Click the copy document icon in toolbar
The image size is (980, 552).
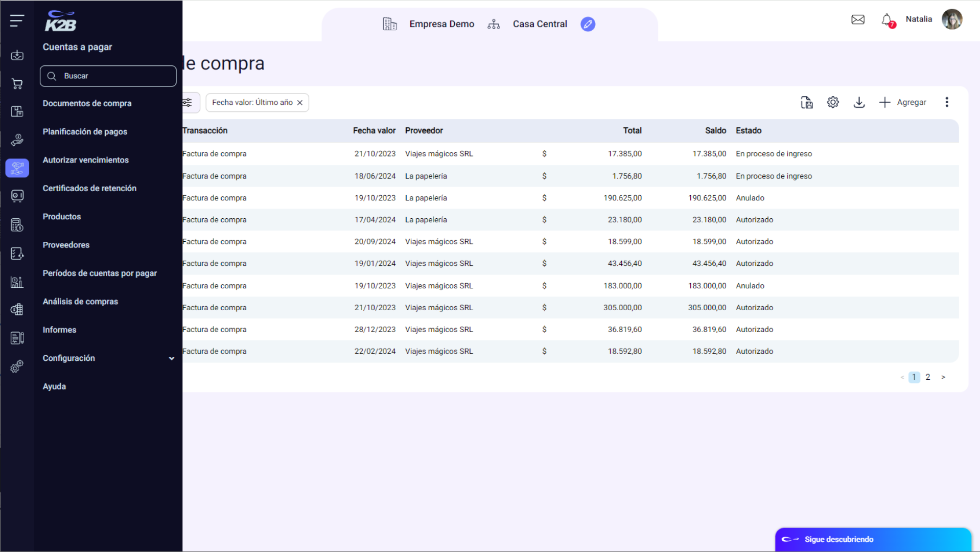click(x=806, y=102)
